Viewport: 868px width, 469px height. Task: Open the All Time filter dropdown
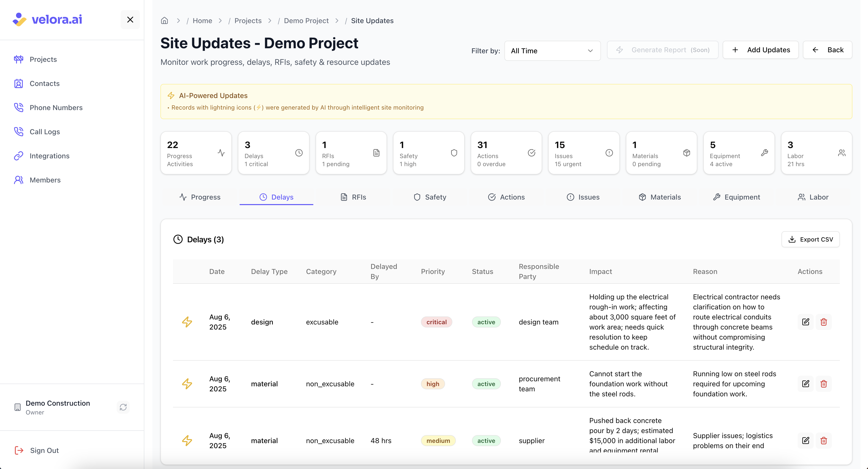[x=553, y=51]
